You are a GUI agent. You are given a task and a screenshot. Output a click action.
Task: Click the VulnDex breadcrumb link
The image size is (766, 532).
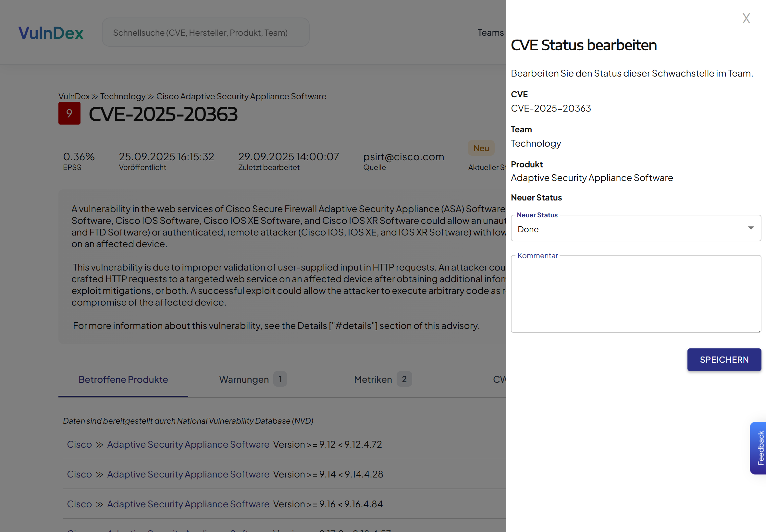click(x=74, y=96)
